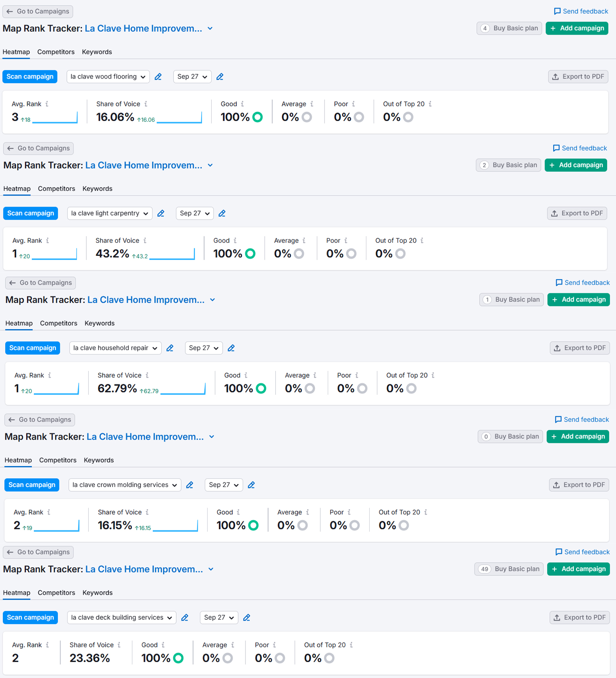Click Good info icon in light carpentry panel
This screenshot has height=678, width=616.
(x=235, y=240)
